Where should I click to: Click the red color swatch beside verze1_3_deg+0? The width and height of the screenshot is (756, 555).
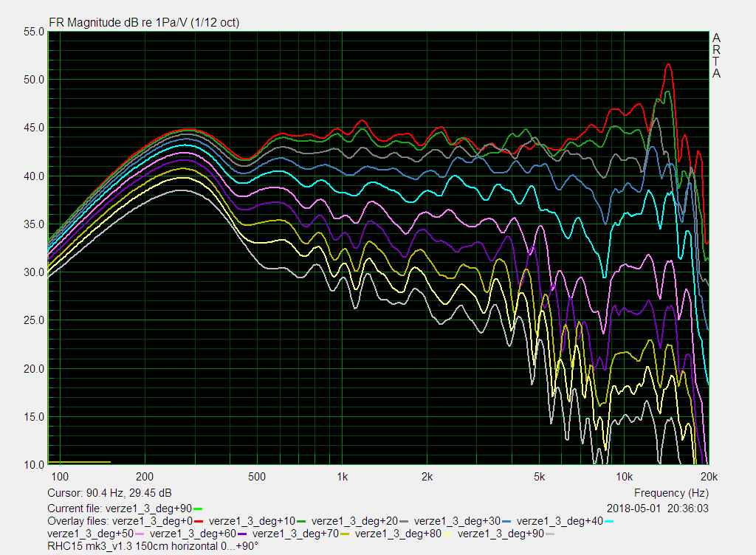pyautogui.click(x=198, y=521)
